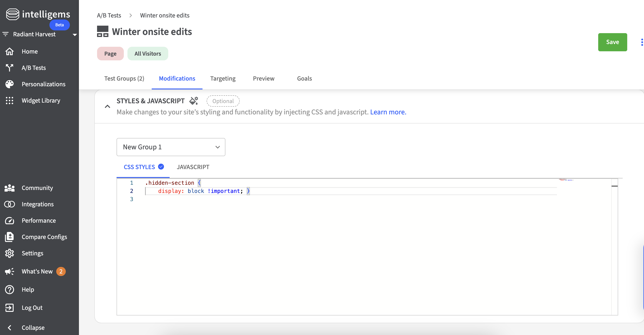Viewport: 644px width, 335px height.
Task: Click the Integrations rings icon
Action: coord(10,204)
